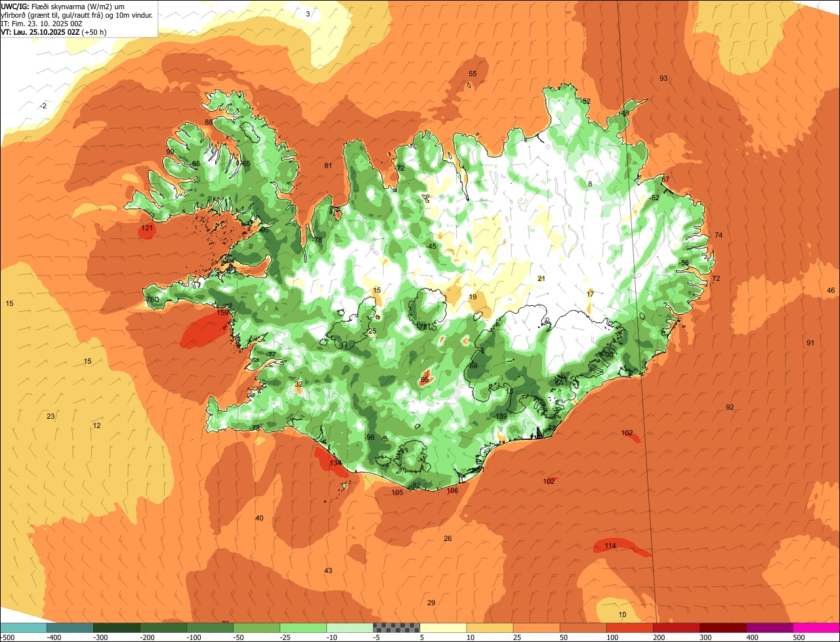
Task: Click the map value 26 south of Iceland
Action: [448, 539]
